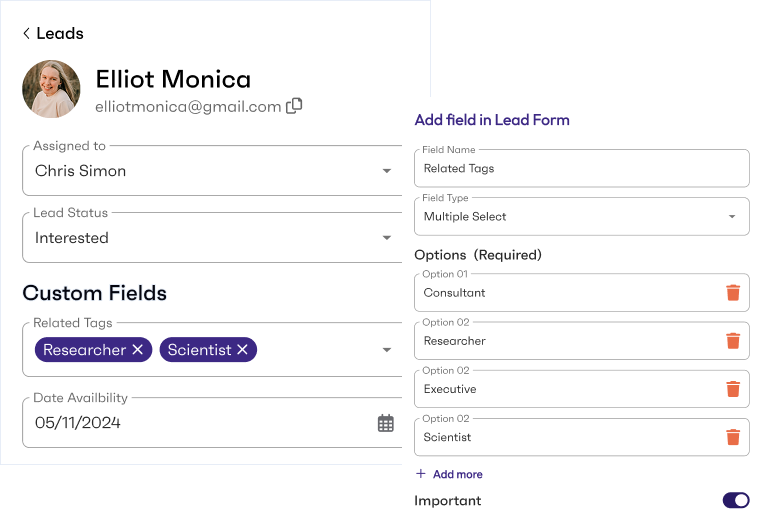Expand the Related Tags dropdown arrow

[x=387, y=350]
